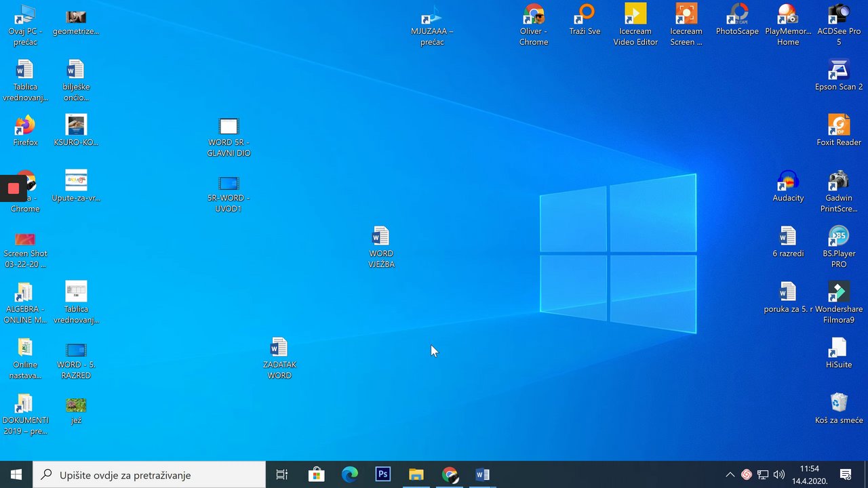Switch to Chrome on the taskbar
The image size is (868, 488).
450,474
